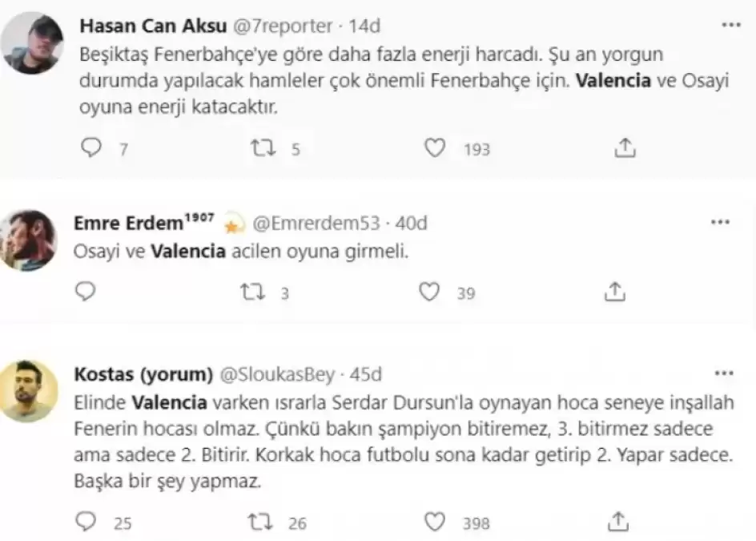Retweet the Kostas (yorum) tweet
The height and width of the screenshot is (541, 756).
pyautogui.click(x=261, y=523)
